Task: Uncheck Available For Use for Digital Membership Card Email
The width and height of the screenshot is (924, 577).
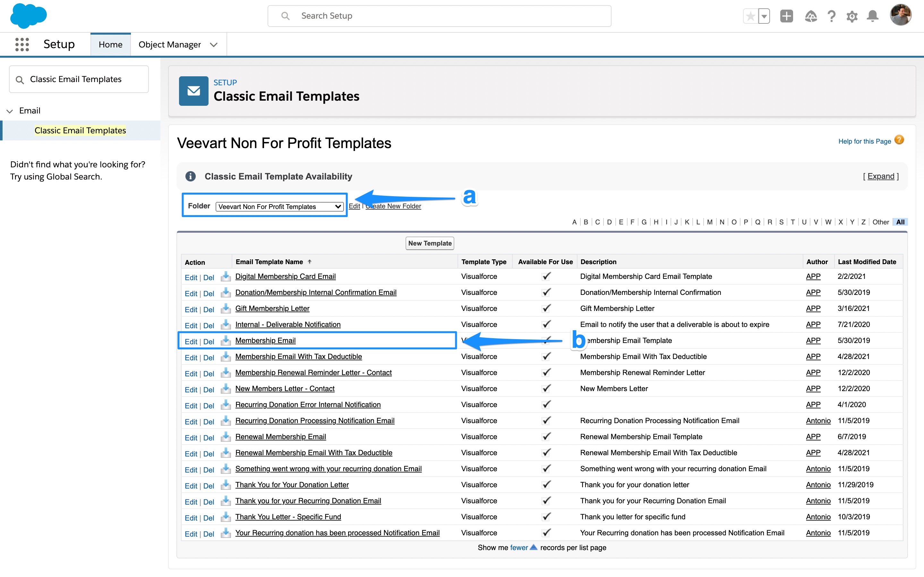Action: click(x=546, y=276)
